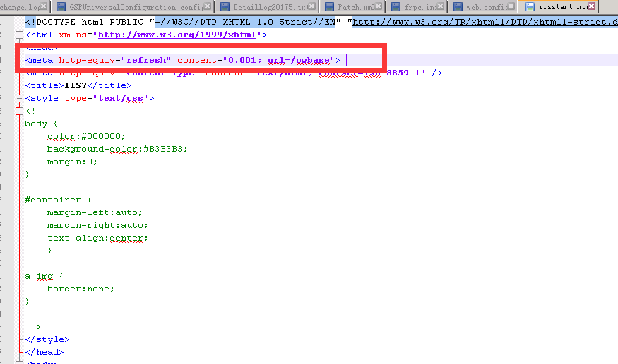Click the disk icon on the Patch.xml tab
Screen dimensions: 618x364
(329, 7)
